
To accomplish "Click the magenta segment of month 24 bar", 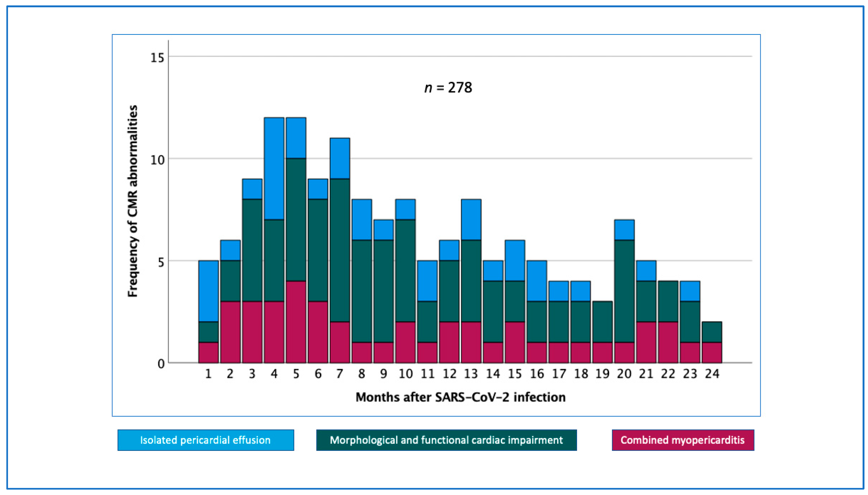I will [712, 352].
